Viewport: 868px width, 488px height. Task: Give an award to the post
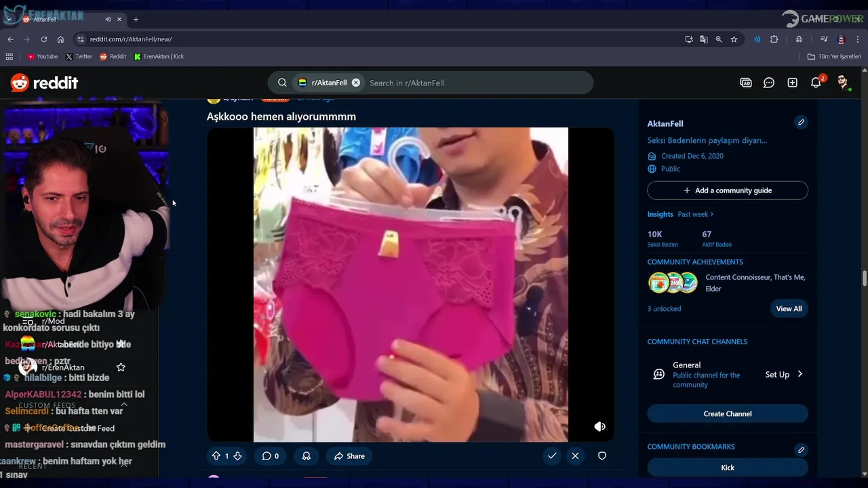point(307,456)
